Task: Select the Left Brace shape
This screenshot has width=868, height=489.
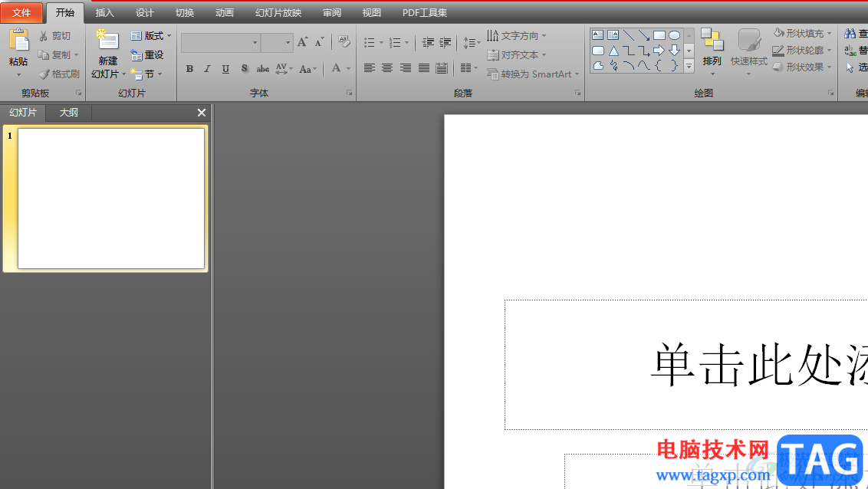Action: [x=659, y=66]
